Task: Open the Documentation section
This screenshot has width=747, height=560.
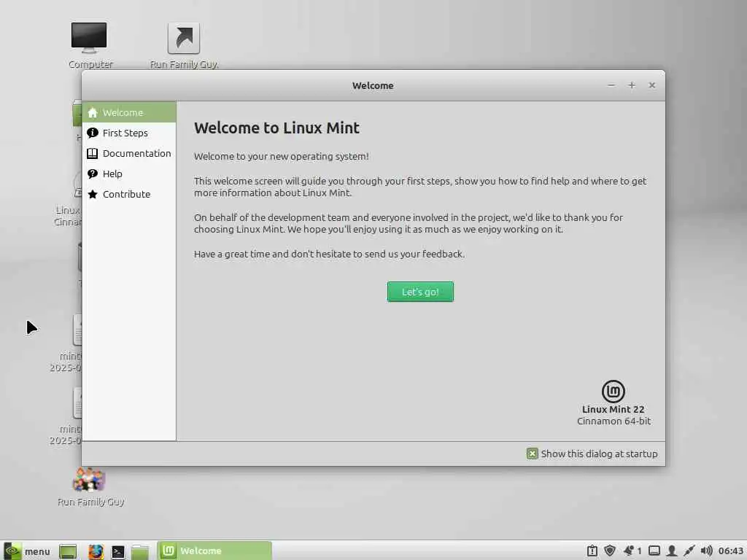Action: [x=129, y=153]
